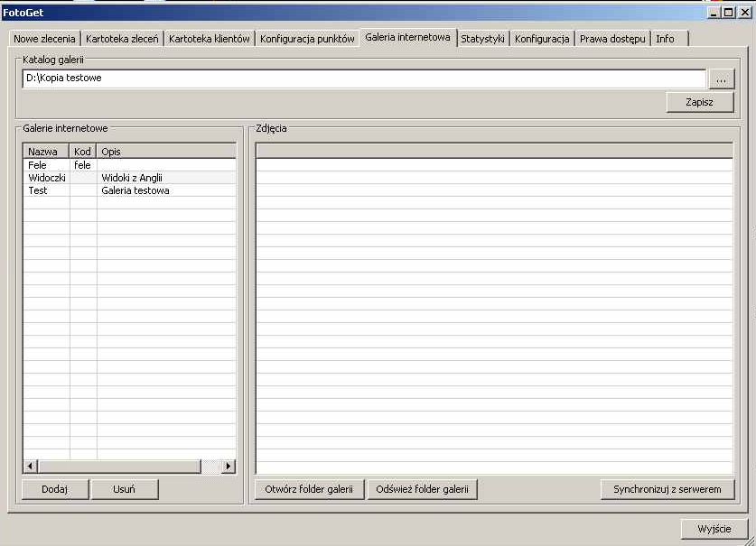Image resolution: width=756 pixels, height=546 pixels.
Task: Switch to the Nowe zlecenia tab
Action: pyautogui.click(x=44, y=39)
